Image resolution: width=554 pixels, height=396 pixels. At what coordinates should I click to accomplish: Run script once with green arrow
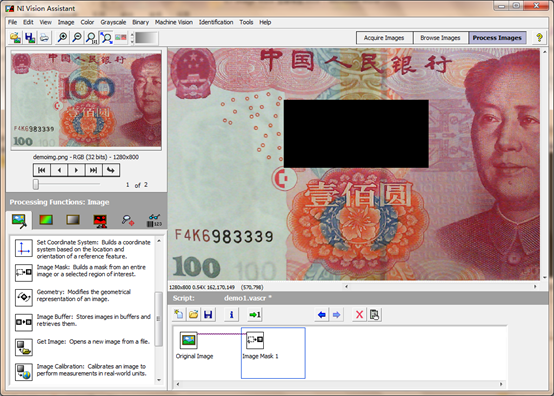254,314
